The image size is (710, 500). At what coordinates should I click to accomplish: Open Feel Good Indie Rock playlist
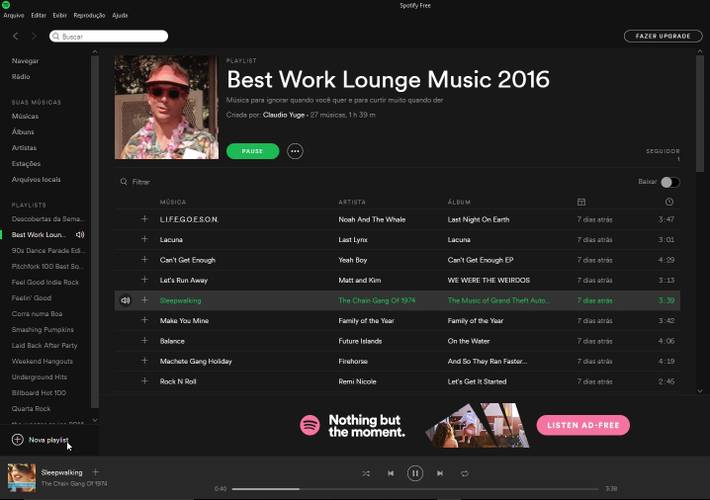[x=45, y=282]
